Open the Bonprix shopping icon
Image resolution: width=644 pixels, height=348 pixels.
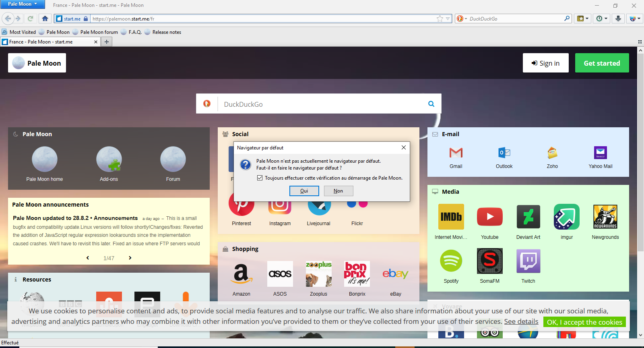pos(357,274)
